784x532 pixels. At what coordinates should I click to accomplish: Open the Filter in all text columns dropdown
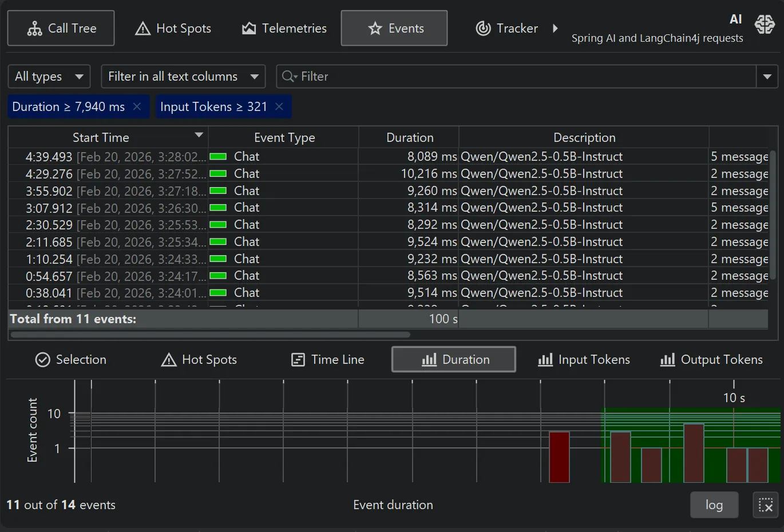point(183,76)
